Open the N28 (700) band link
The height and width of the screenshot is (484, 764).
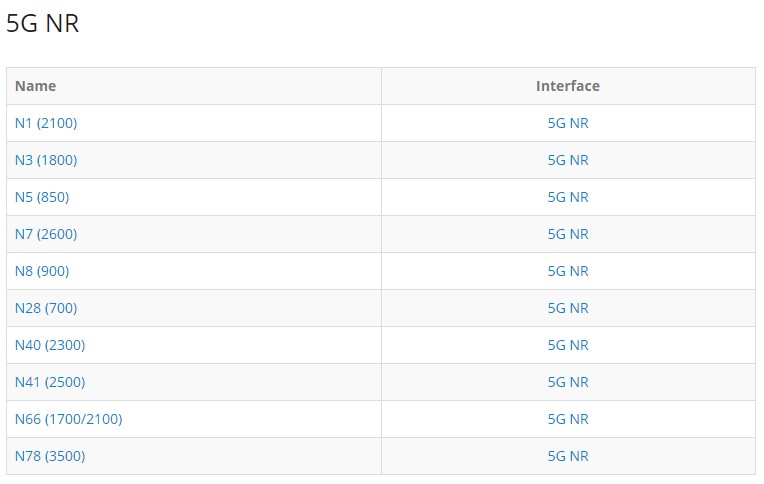click(46, 308)
